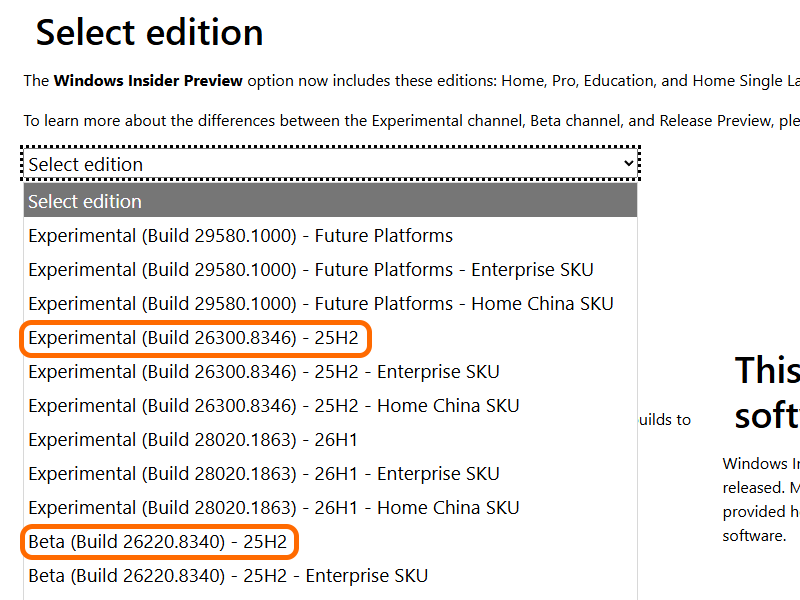The width and height of the screenshot is (800, 600).
Task: Click the bold 'Windows Insider Preview' text
Action: click(148, 81)
